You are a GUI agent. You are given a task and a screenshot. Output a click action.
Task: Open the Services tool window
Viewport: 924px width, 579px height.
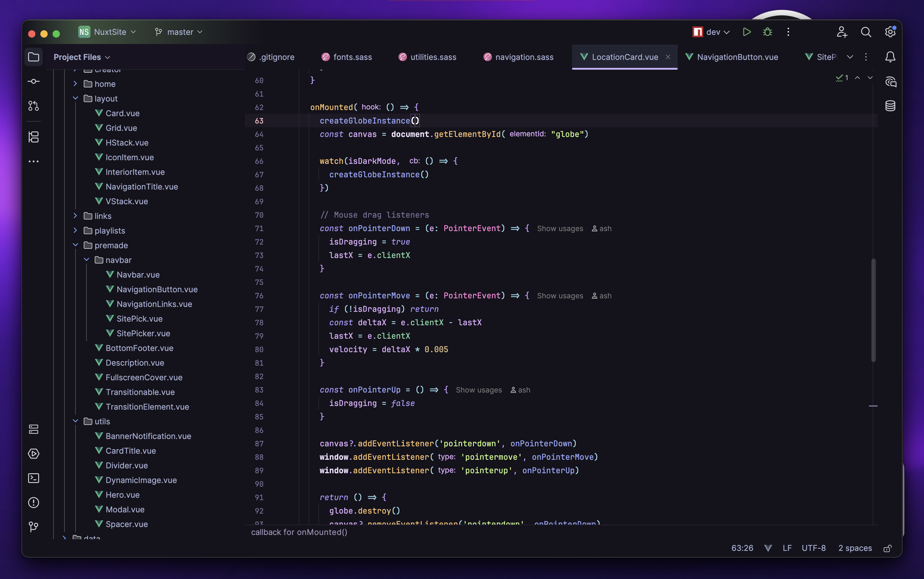34,429
